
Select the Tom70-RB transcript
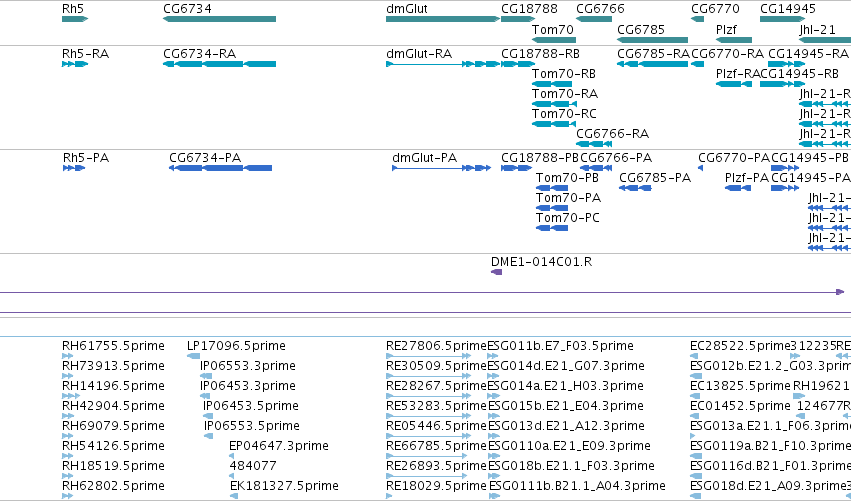552,84
